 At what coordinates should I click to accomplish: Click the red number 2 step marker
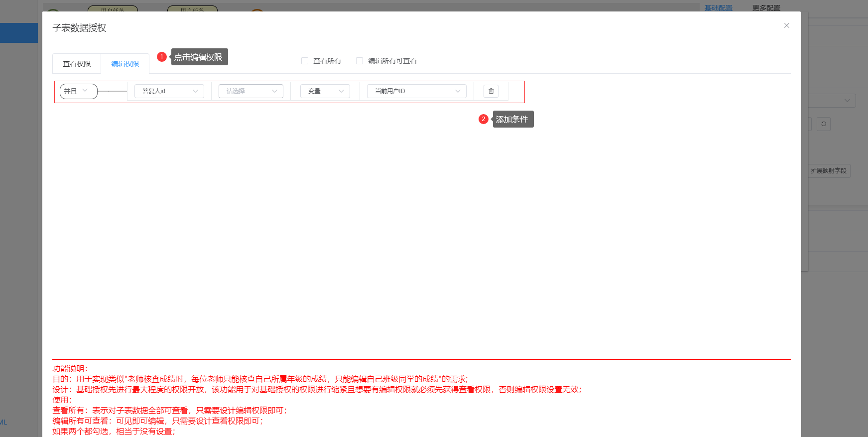[483, 119]
